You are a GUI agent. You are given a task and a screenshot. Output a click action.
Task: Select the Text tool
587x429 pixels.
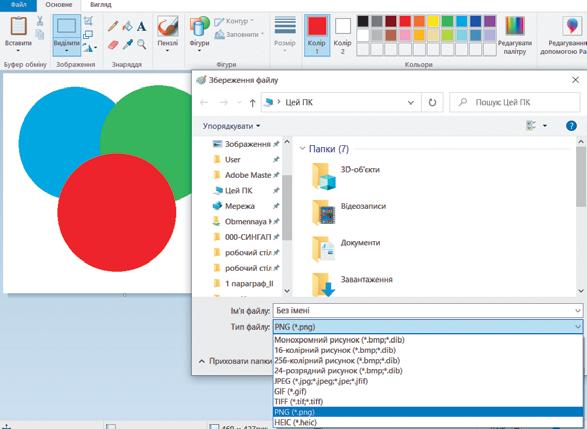click(x=142, y=26)
